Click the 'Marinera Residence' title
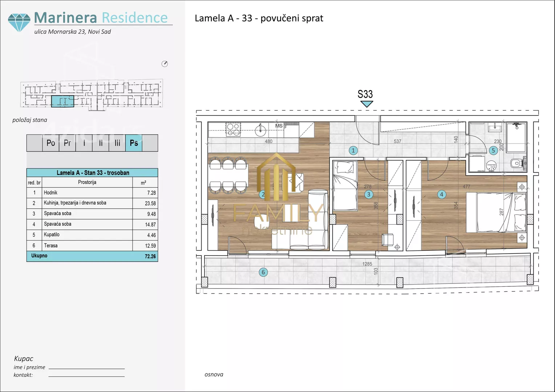This screenshot has height=392, width=555. (x=101, y=17)
